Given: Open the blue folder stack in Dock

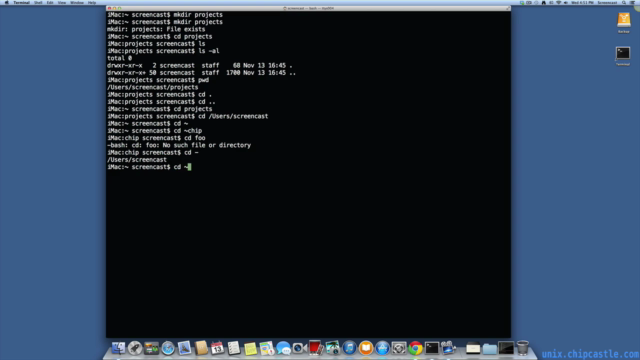Looking at the screenshot, I should tap(489, 348).
